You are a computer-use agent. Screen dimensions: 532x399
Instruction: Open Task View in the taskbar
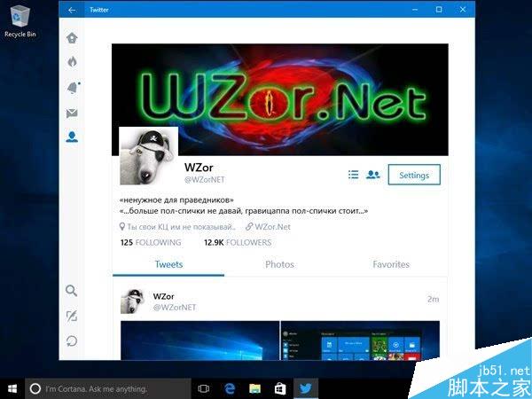tap(204, 388)
